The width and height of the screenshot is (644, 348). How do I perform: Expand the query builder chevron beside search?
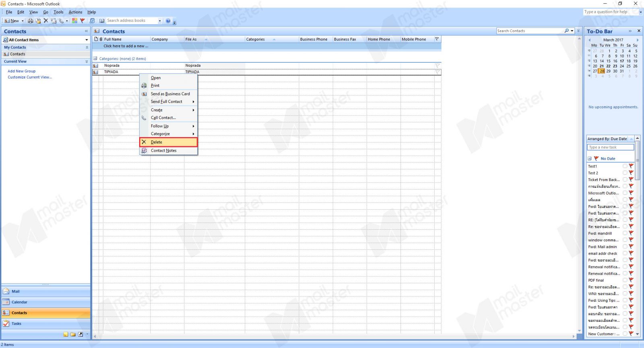(x=578, y=31)
